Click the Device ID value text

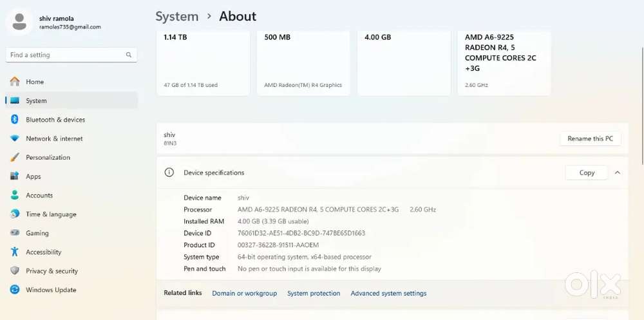click(x=301, y=233)
